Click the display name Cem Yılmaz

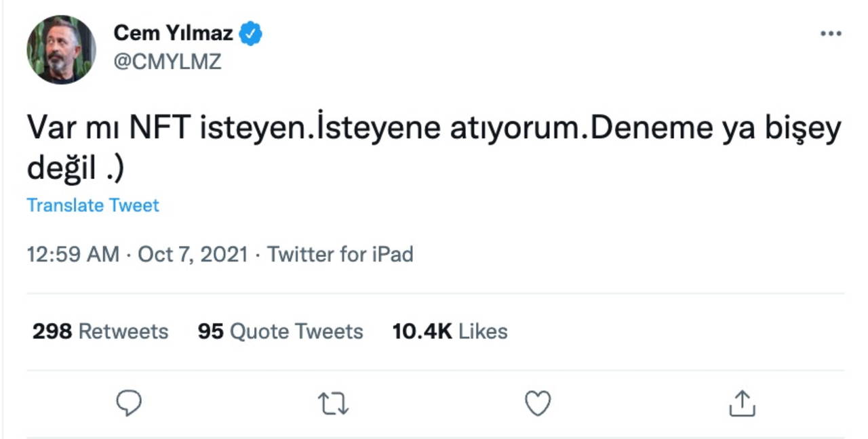coord(173,33)
